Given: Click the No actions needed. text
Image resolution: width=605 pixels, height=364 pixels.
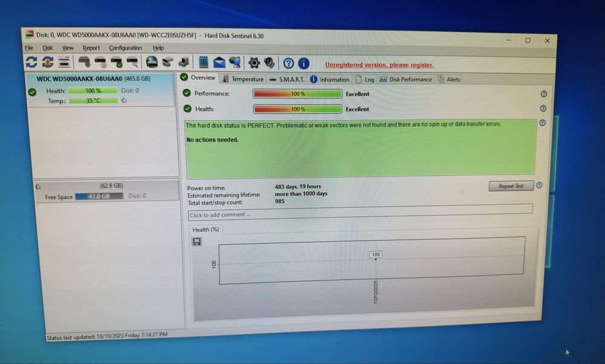Looking at the screenshot, I should 212,140.
